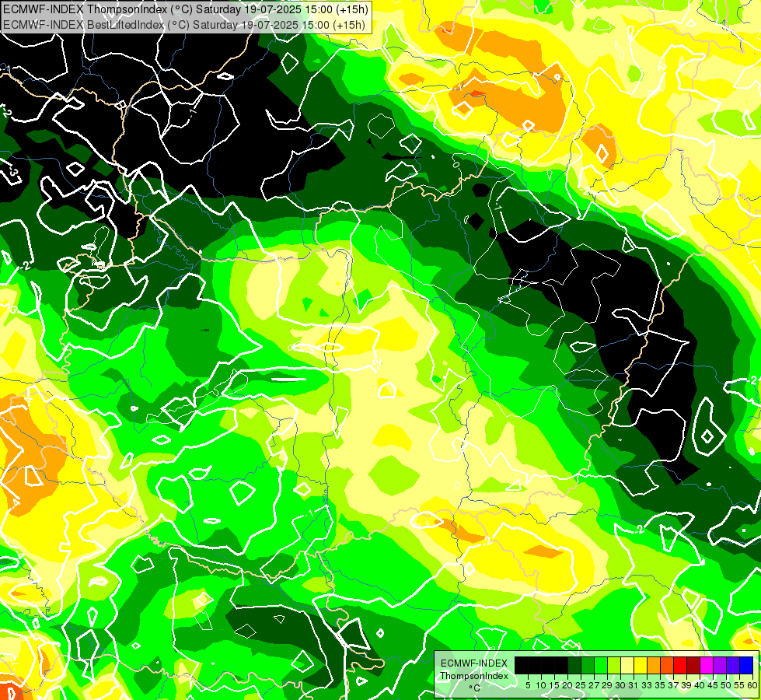
Task: Select the dark orange 35–37 legend swatch
Action: (x=667, y=665)
